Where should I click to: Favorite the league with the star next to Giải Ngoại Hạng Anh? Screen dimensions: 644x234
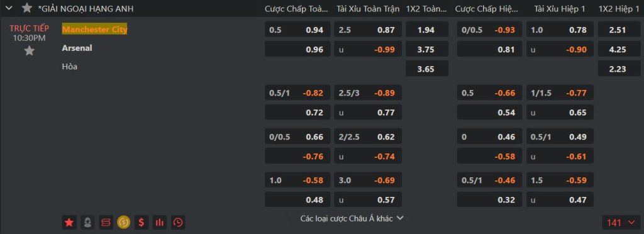(x=27, y=8)
